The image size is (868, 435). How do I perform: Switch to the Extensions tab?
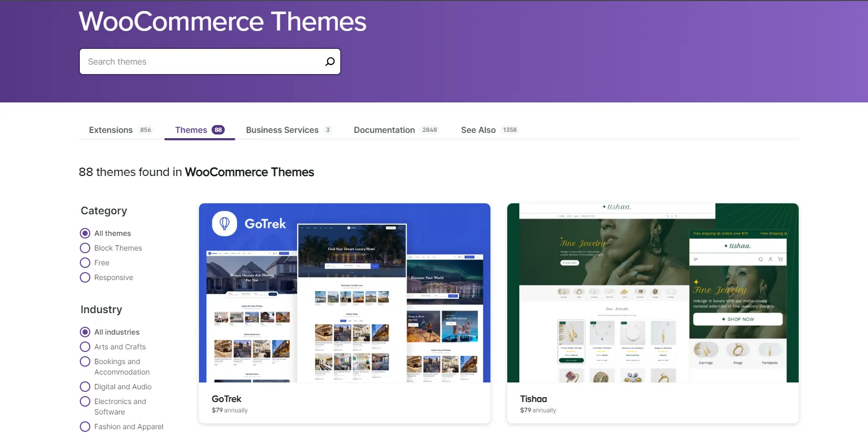coord(120,130)
